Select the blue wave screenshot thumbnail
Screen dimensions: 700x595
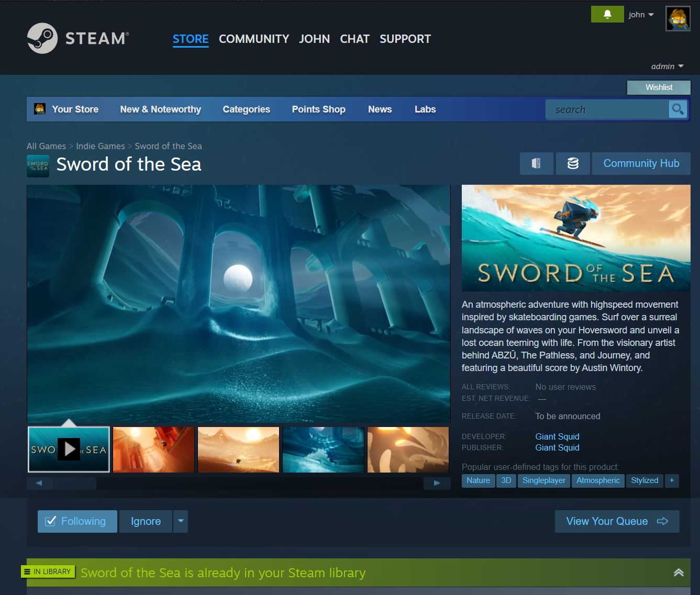point(323,450)
